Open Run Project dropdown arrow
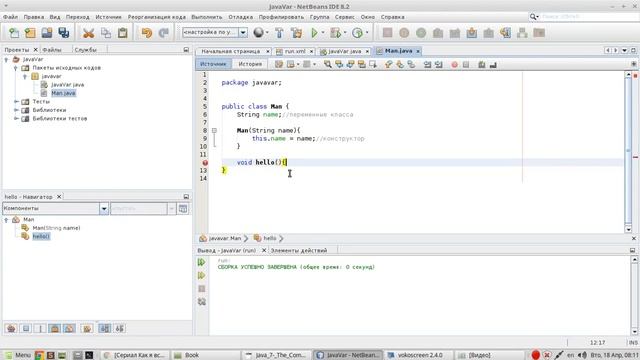This screenshot has width=640, height=360. pyautogui.click(x=323, y=33)
